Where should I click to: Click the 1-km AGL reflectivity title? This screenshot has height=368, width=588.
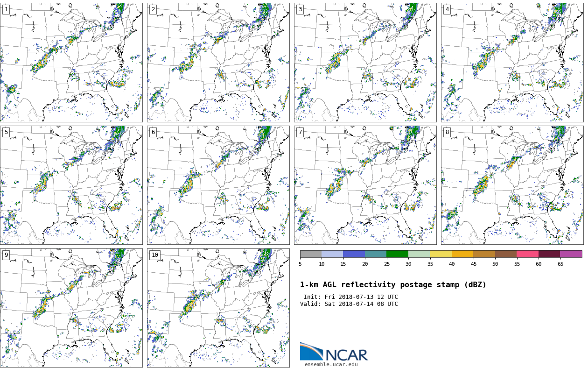[x=393, y=285]
